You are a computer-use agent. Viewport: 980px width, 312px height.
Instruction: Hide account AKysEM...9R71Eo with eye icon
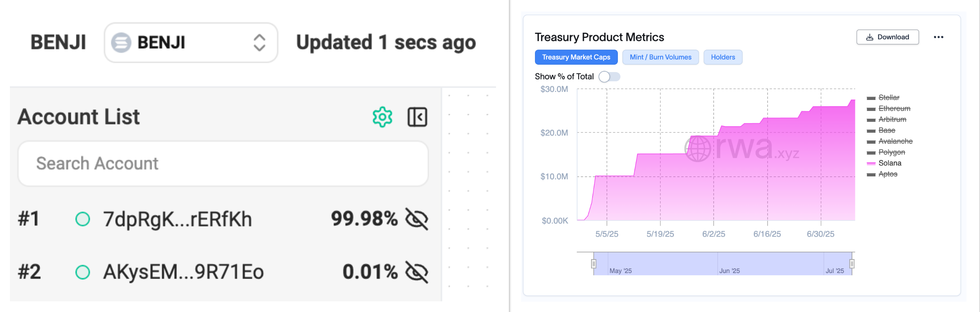416,272
